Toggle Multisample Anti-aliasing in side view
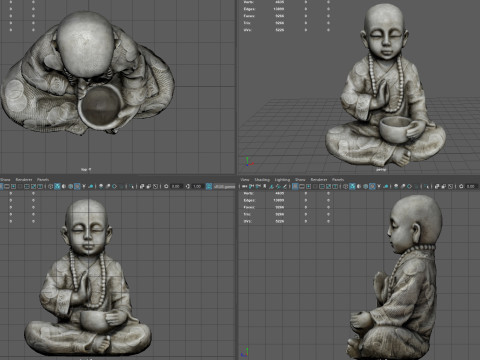The width and height of the screenshot is (480, 360). tap(409, 186)
